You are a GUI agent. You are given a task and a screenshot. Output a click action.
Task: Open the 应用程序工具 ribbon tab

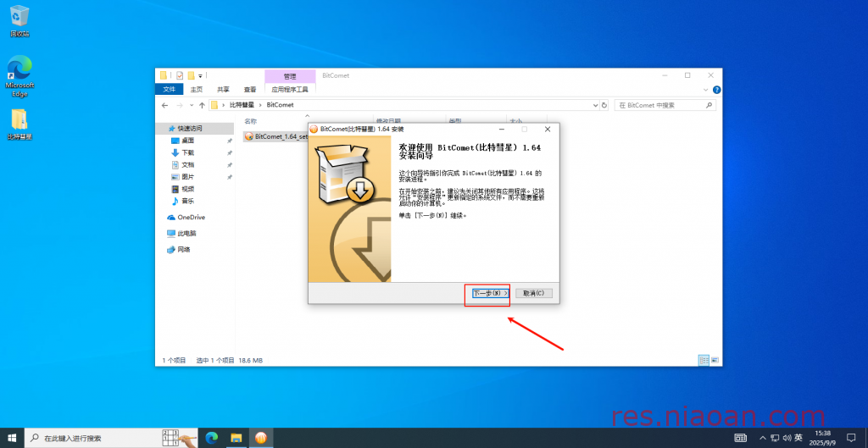(290, 89)
